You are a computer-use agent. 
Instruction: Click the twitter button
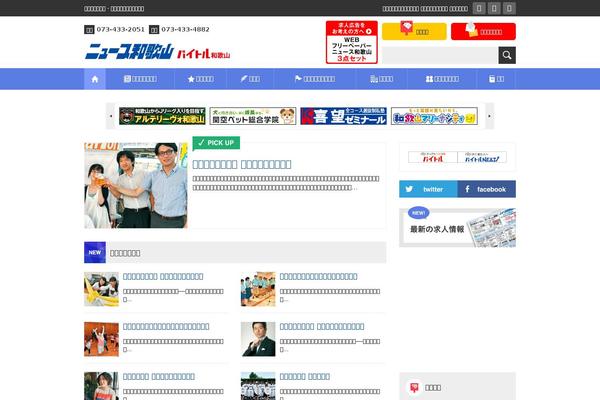(x=428, y=189)
